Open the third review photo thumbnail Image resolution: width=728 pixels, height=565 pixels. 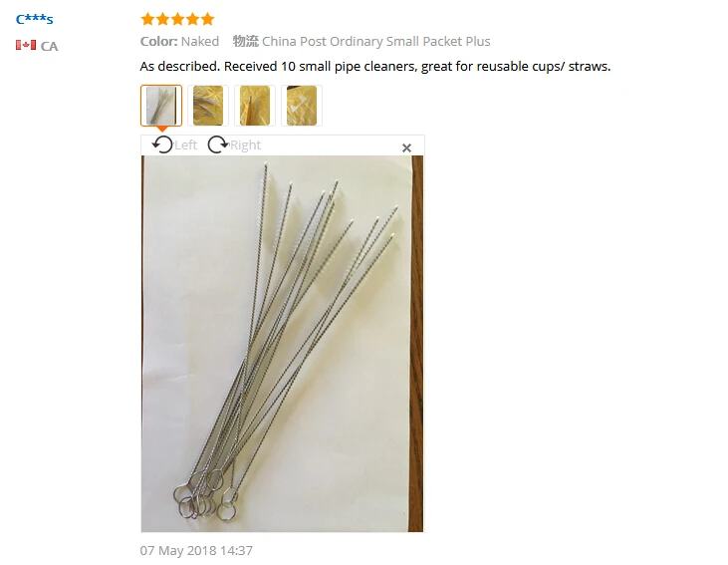[x=255, y=106]
